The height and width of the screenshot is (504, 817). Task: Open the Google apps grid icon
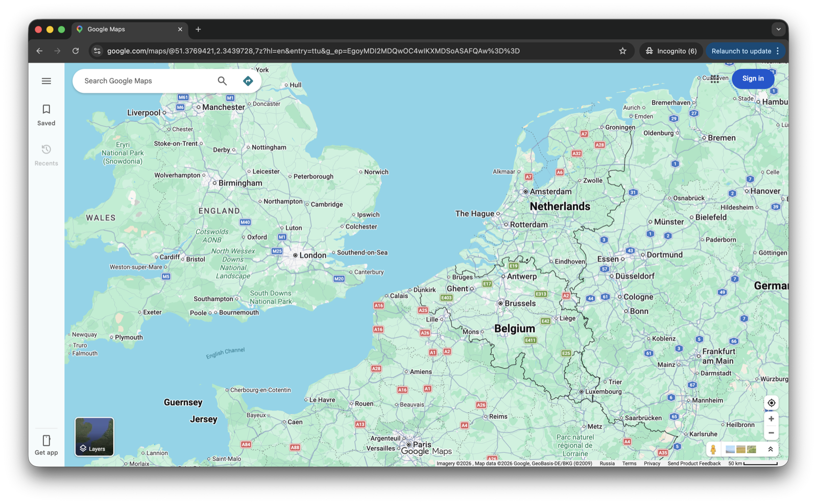click(714, 79)
